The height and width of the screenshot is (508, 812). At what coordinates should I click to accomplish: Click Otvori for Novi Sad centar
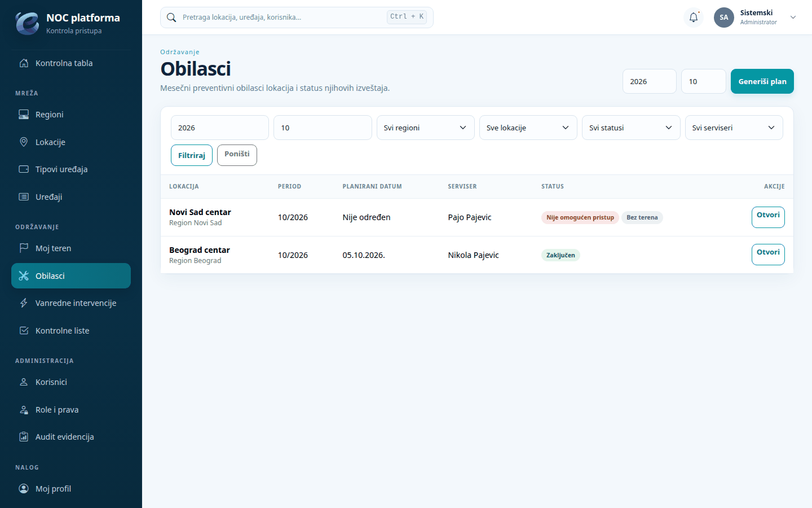(768, 217)
